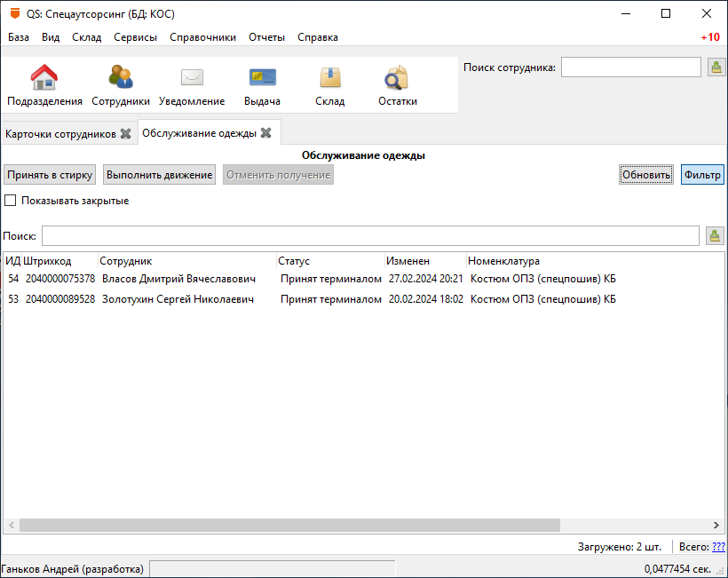
Task: Toggle the Фильтр button
Action: click(x=702, y=175)
